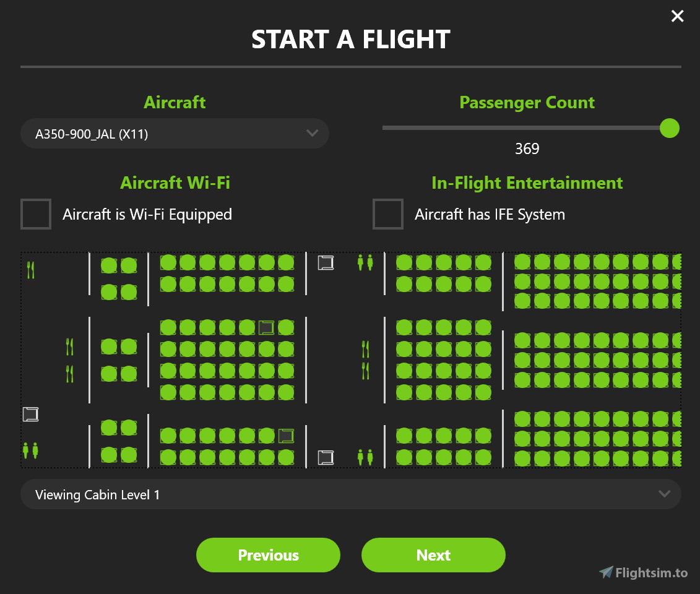Click the Next button
The height and width of the screenshot is (594, 700).
pos(433,555)
